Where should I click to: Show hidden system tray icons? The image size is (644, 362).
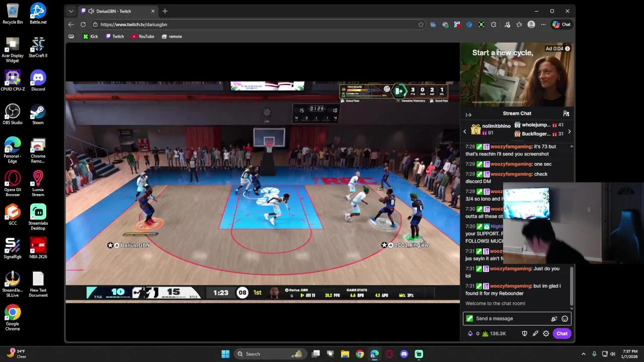pyautogui.click(x=583, y=354)
